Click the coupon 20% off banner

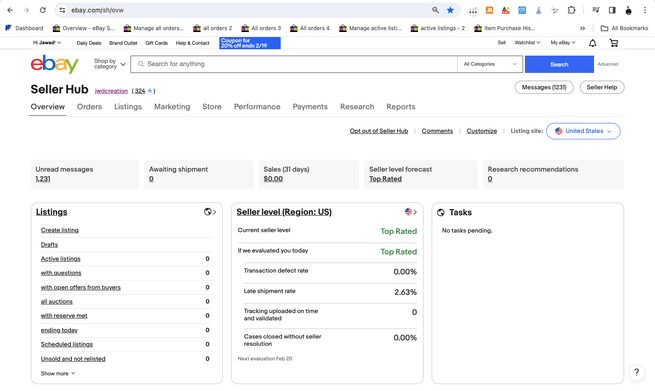point(250,43)
